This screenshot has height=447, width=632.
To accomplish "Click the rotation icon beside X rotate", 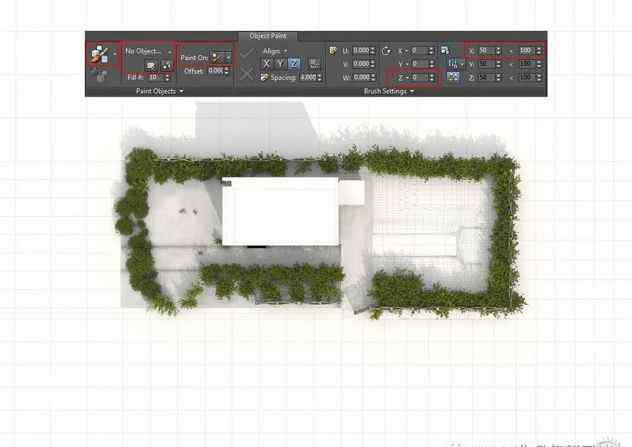I will [x=386, y=49].
